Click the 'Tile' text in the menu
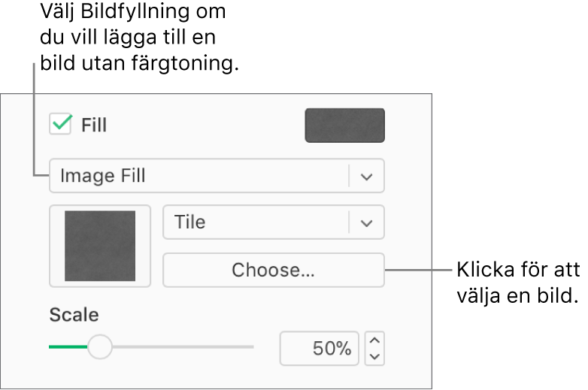This screenshot has width=588, height=390. tap(189, 222)
